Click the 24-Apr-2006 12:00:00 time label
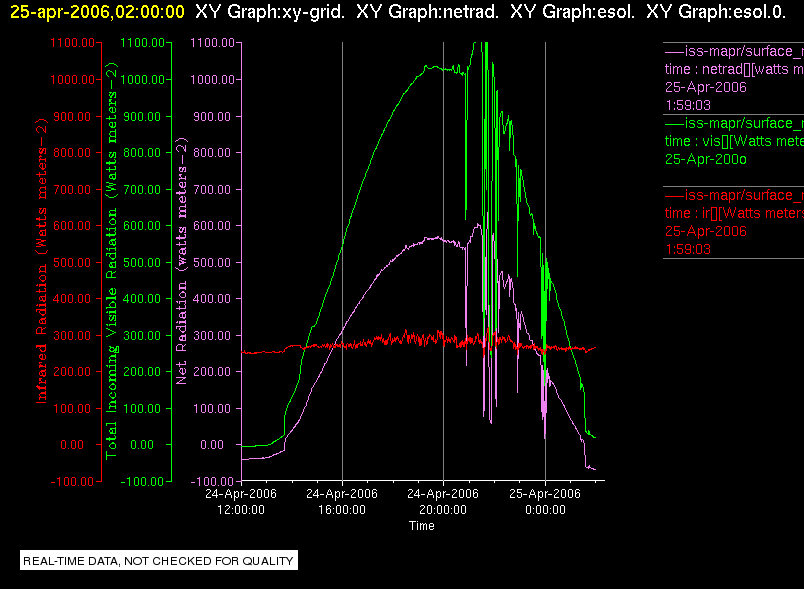Screen dimensions: 804x589 coord(241,501)
